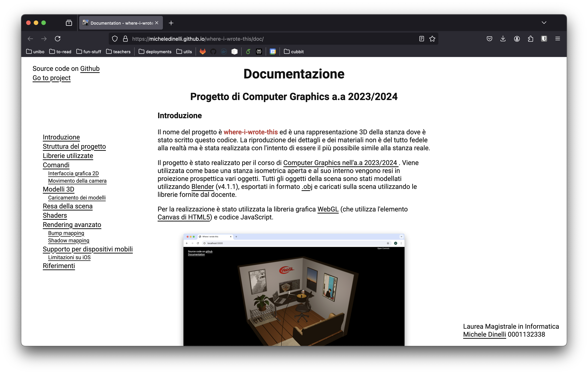Jump to Interfaccia grafica 2D subsection

73,173
